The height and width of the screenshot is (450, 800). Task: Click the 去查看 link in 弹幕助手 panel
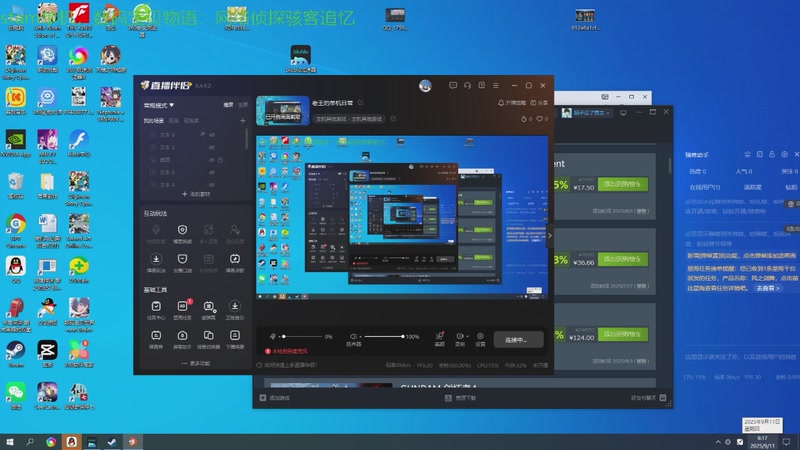pos(767,288)
